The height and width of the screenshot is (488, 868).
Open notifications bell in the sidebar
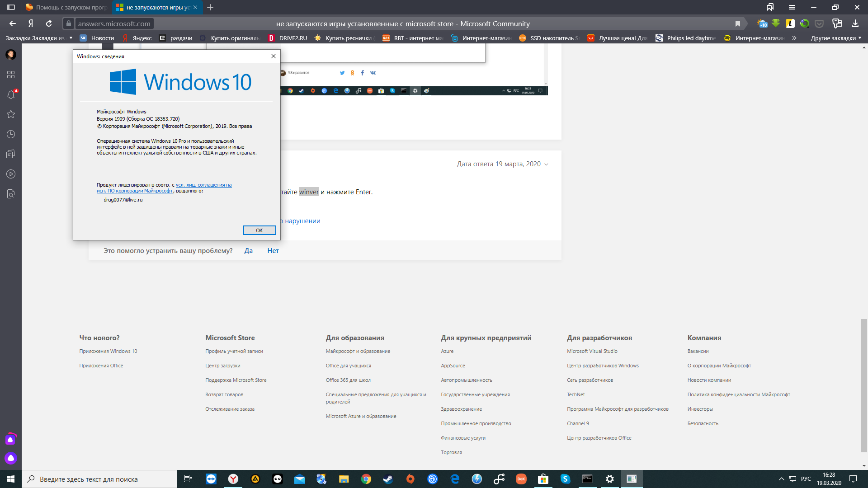[11, 94]
